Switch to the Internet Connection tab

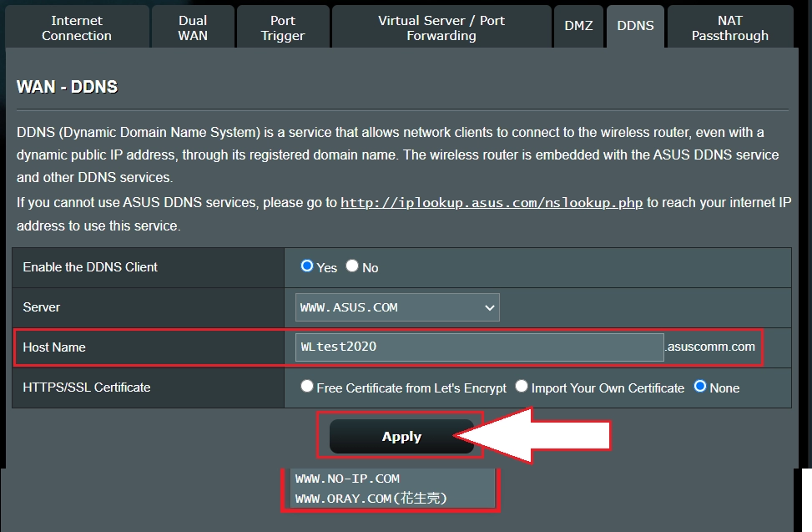76,26
